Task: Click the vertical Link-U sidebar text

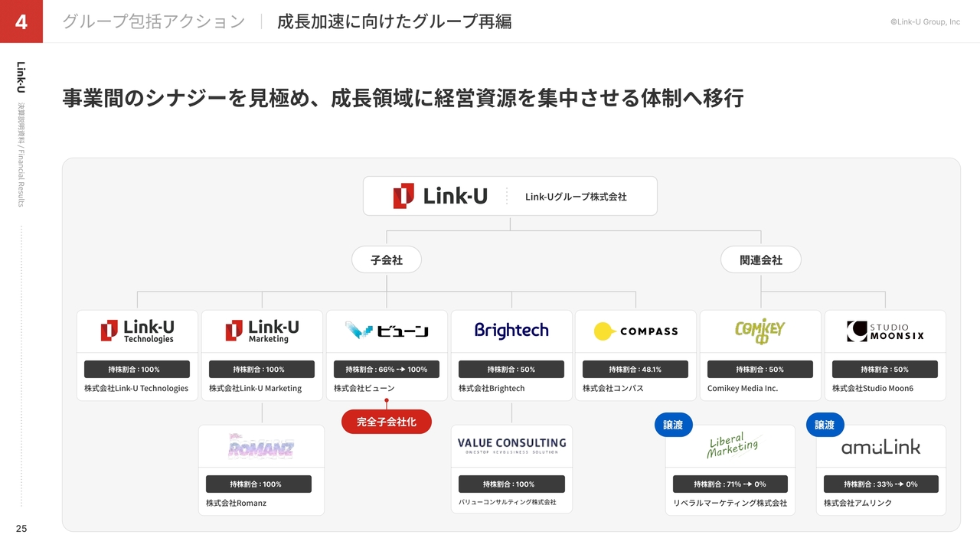Action: 21,77
